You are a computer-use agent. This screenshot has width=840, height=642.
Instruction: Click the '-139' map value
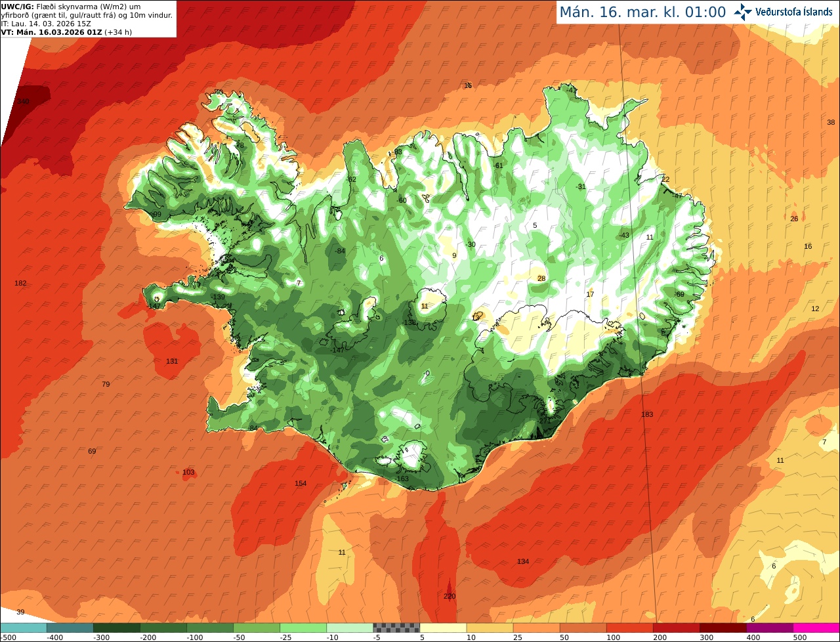219,298
